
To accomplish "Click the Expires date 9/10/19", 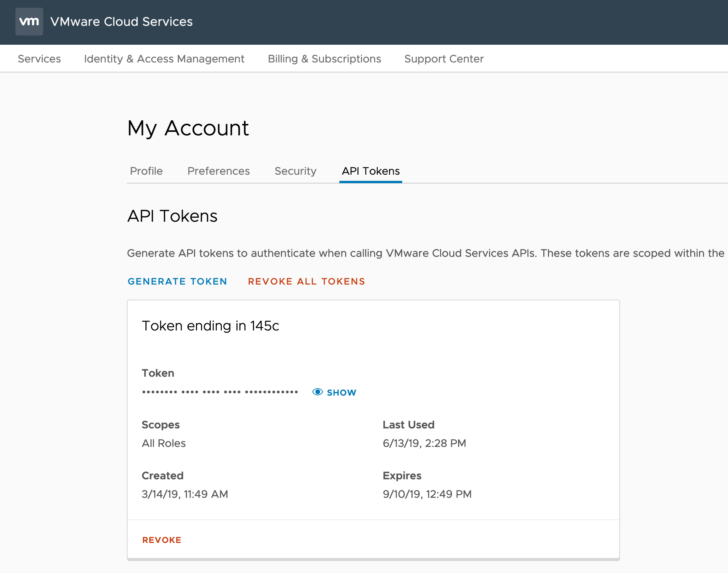I will (427, 494).
